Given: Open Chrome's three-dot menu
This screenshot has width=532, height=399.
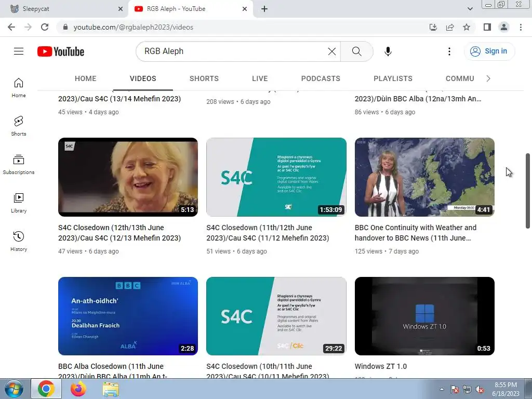Looking at the screenshot, I should tap(521, 27).
